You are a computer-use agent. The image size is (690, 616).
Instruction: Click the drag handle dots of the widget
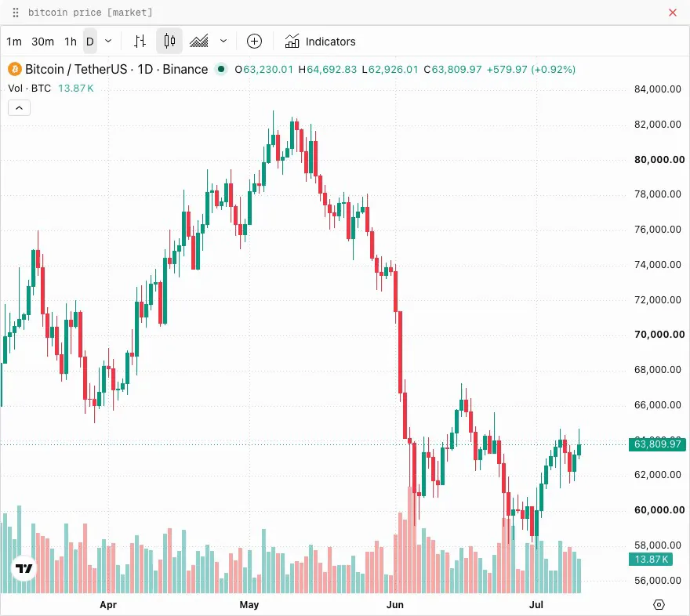point(16,13)
